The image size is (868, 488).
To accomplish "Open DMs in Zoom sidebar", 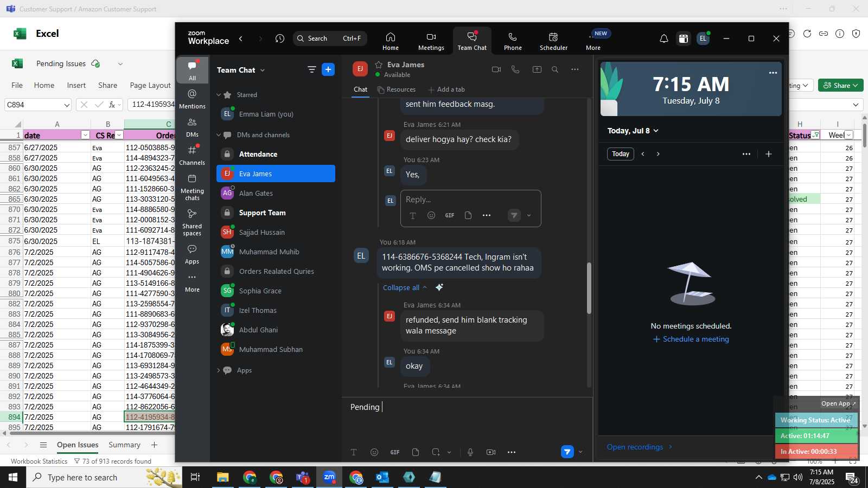I will pyautogui.click(x=192, y=127).
